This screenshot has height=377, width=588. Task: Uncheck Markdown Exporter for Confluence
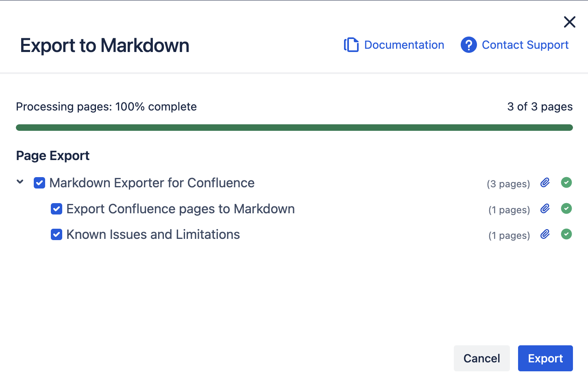(39, 183)
